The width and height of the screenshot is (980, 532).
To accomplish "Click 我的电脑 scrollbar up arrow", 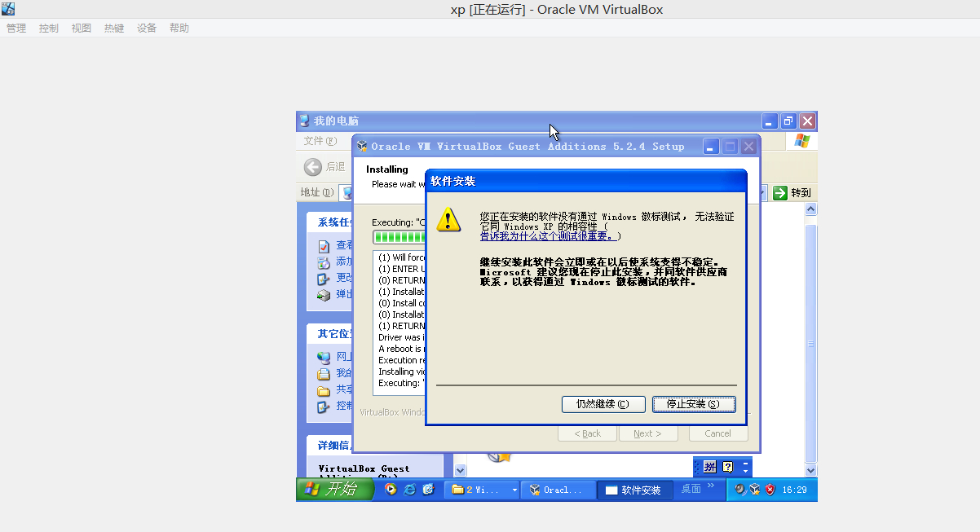I will point(810,209).
